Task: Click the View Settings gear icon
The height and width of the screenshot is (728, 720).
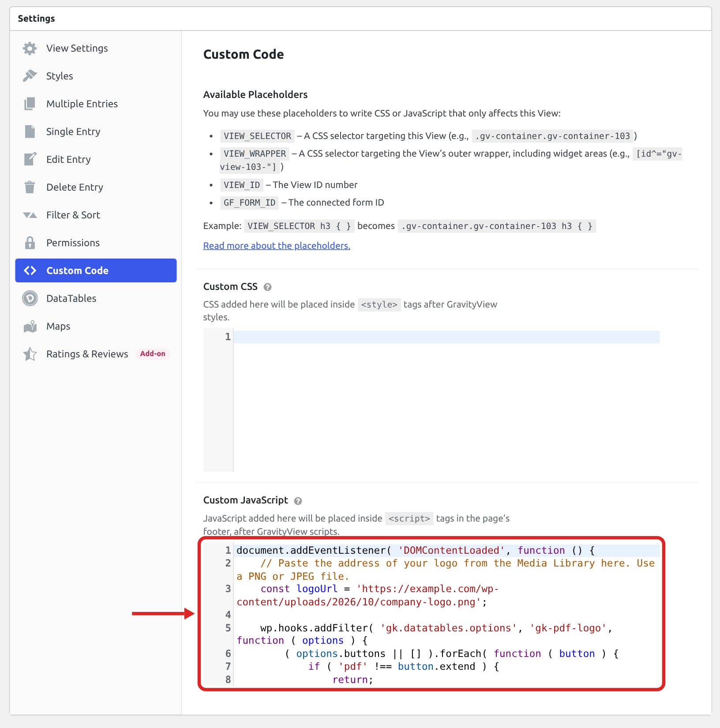Action: (30, 48)
